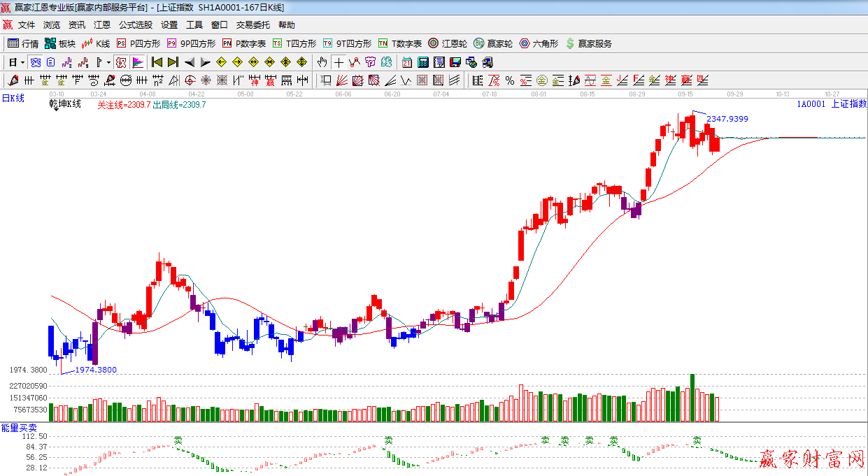The image size is (868, 476).
Task: Toggle the crosshair cursor button
Action: tap(339, 62)
